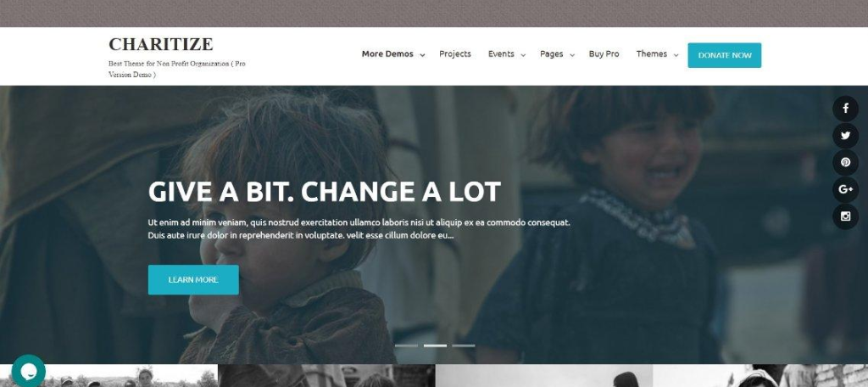Open the Instagram social icon
This screenshot has height=387, width=868.
click(x=845, y=216)
